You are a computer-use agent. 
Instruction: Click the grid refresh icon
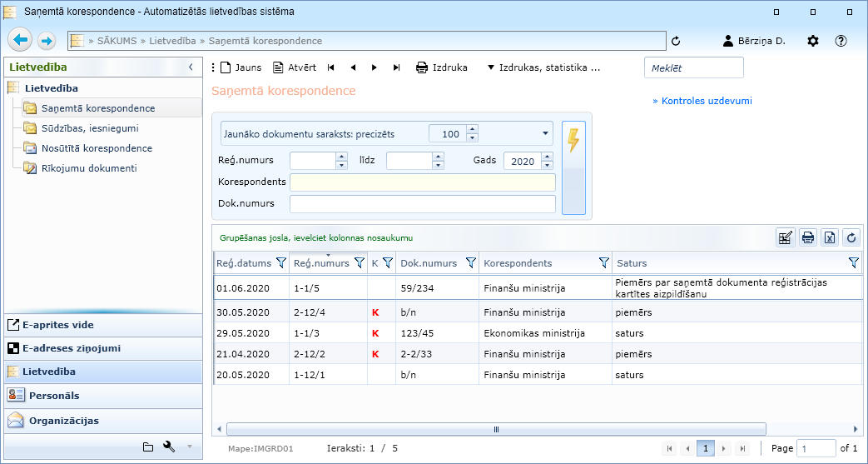(851, 238)
